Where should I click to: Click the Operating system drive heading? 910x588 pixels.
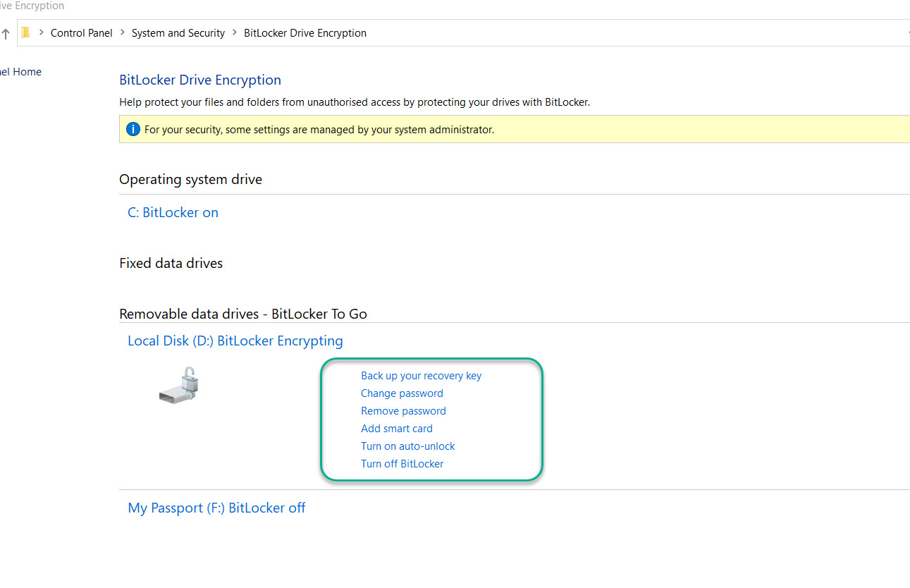point(190,179)
